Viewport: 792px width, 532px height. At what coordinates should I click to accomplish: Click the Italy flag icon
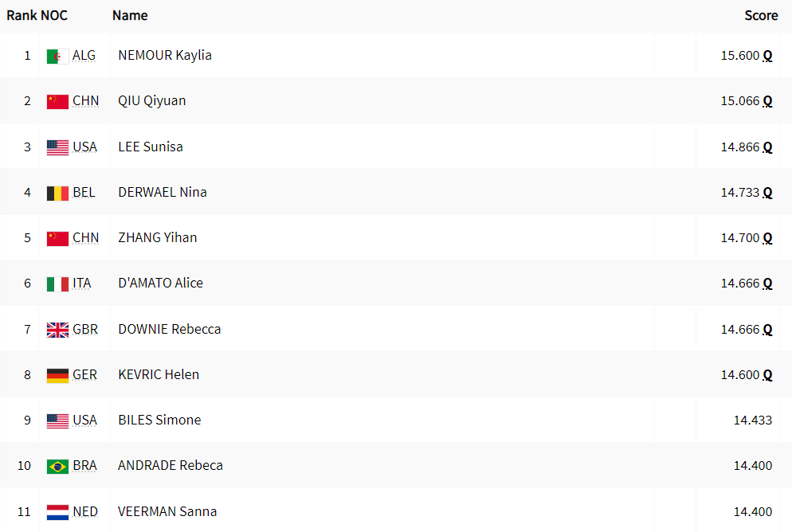pyautogui.click(x=57, y=284)
